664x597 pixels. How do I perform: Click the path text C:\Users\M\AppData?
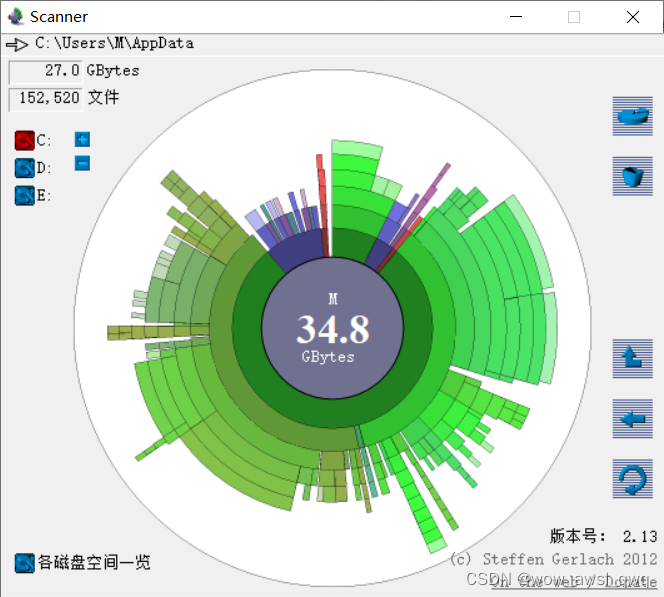[x=114, y=43]
